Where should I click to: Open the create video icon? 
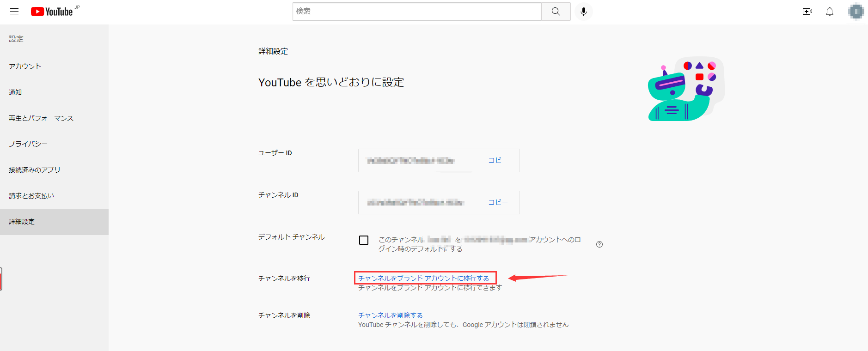pyautogui.click(x=807, y=12)
